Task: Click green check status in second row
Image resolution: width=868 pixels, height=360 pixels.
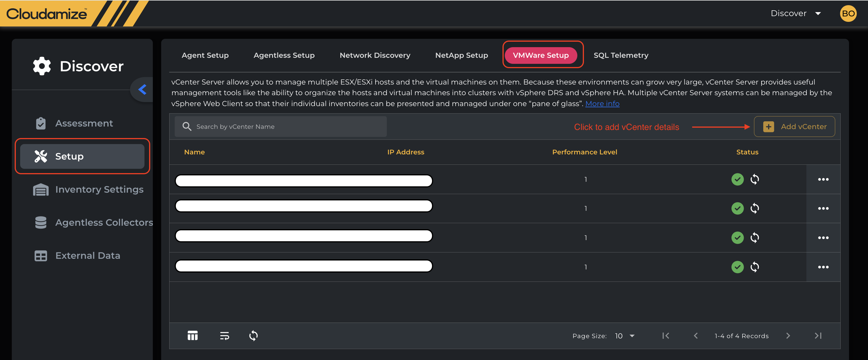Action: pos(737,208)
